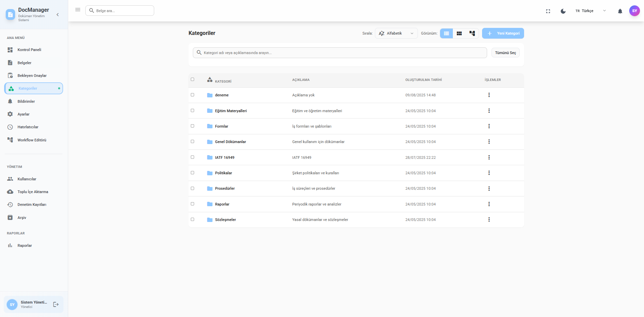Open the Bildirimler section icon

(10, 101)
